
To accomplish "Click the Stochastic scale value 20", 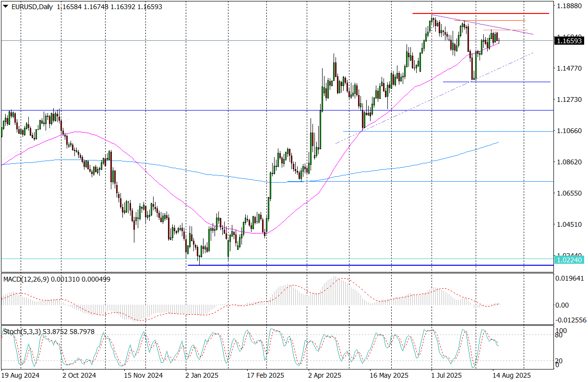I will tap(559, 361).
